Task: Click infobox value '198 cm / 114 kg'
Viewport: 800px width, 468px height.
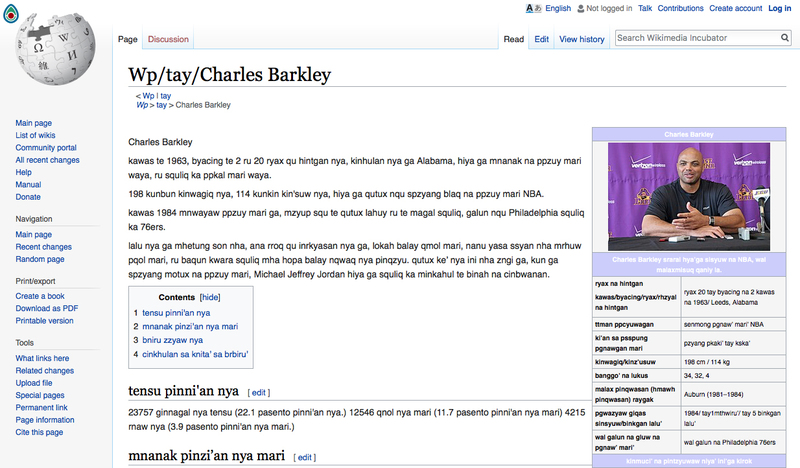Action: (707, 362)
